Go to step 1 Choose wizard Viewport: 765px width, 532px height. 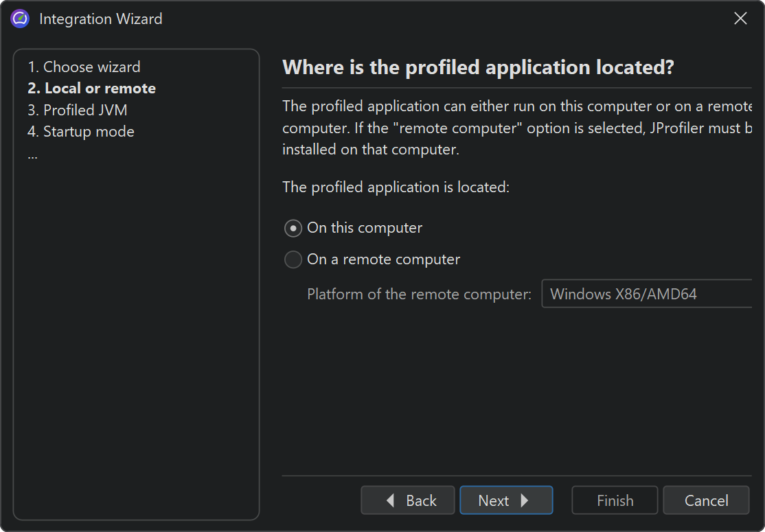[84, 67]
